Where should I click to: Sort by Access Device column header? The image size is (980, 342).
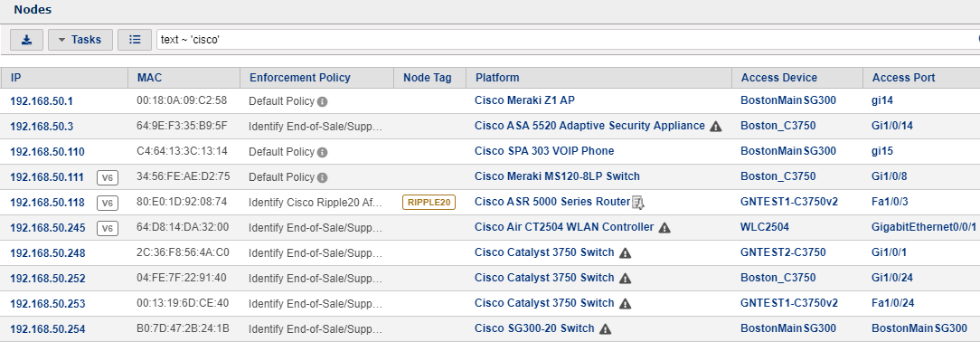778,78
